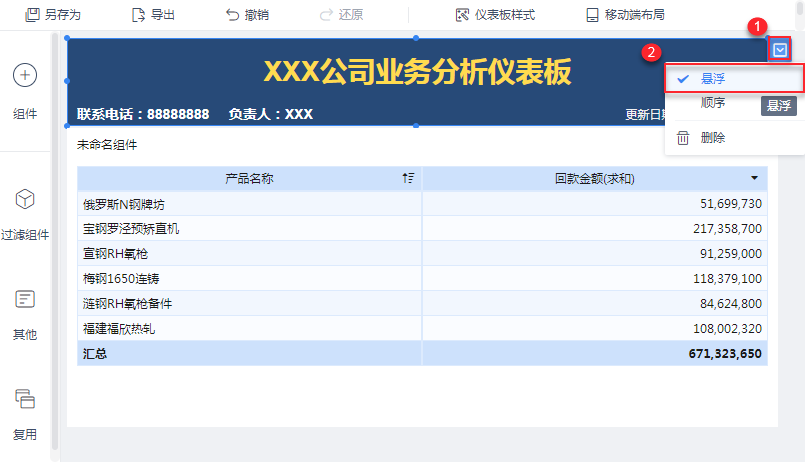Screen dimensions: 805x462
Task: Click the 回款金额(求和) header text
Action: click(595, 179)
